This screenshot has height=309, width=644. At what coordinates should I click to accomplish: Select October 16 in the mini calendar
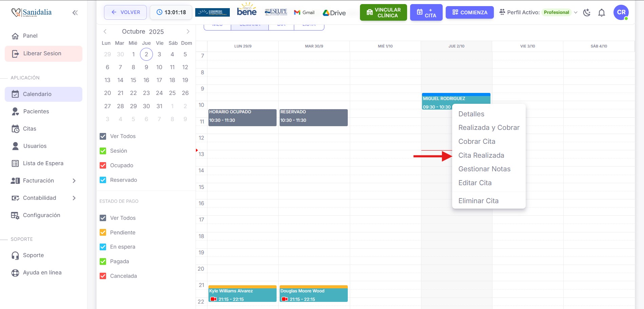click(146, 80)
